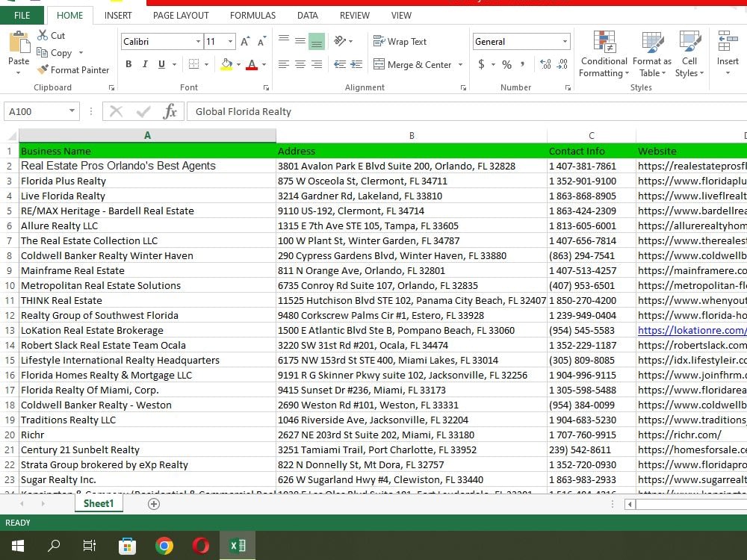
Task: Add a new sheet with plus button
Action: click(x=154, y=504)
